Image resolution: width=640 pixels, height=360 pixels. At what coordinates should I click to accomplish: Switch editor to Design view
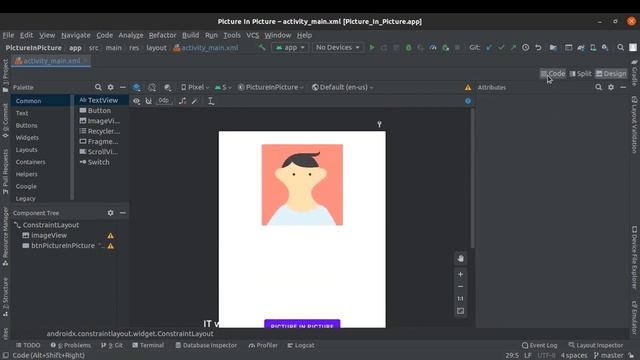pos(611,74)
